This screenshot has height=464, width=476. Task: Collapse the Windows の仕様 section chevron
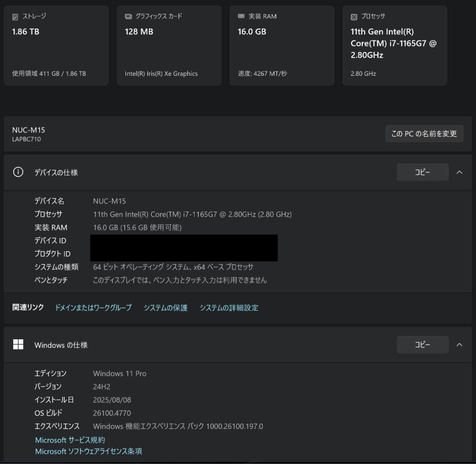pos(459,345)
